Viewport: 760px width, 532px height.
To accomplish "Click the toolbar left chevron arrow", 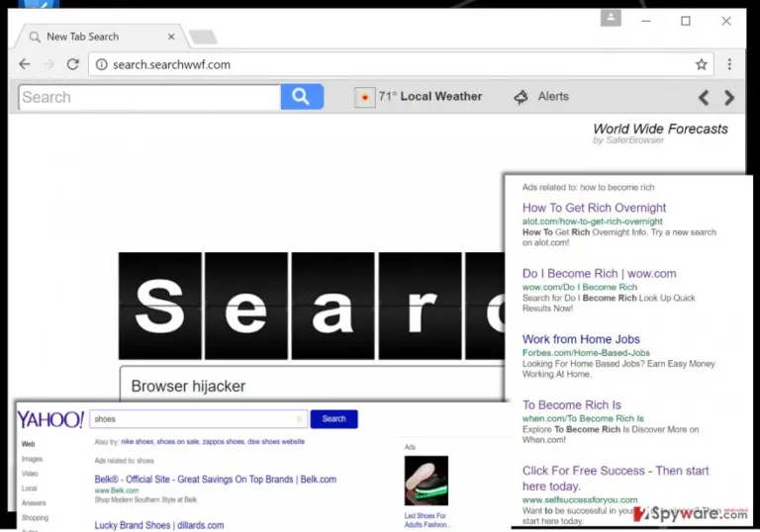I will click(704, 97).
